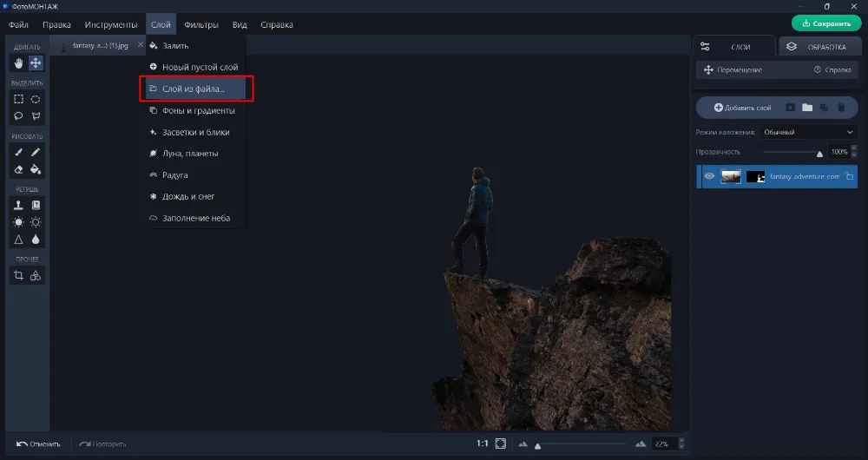Select the rectangular selection tool
This screenshot has height=460, width=868.
(19, 99)
